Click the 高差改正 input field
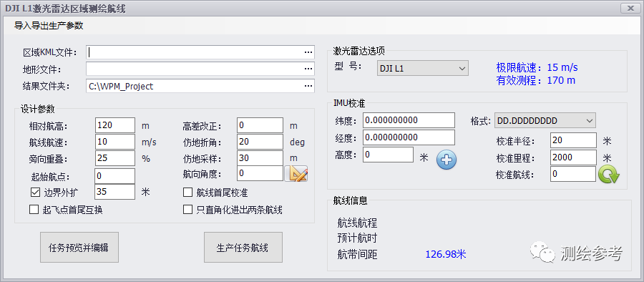The width and height of the screenshot is (644, 282). tap(260, 125)
